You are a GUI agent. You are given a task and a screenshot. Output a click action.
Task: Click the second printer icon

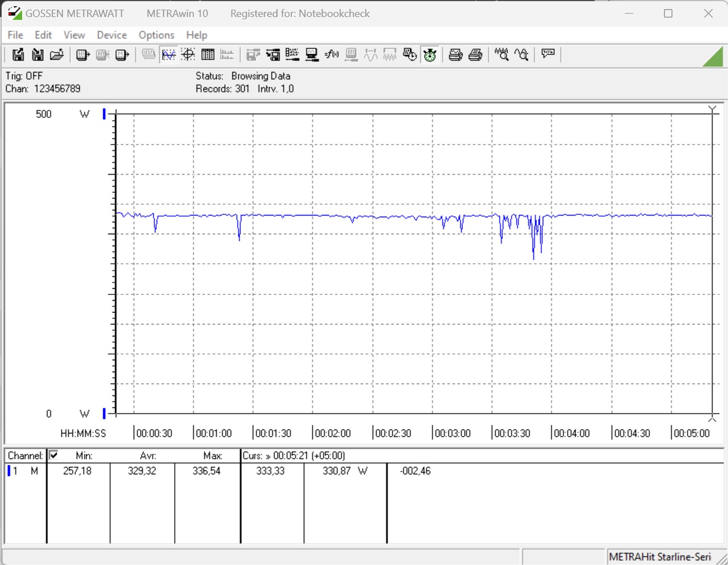click(475, 54)
